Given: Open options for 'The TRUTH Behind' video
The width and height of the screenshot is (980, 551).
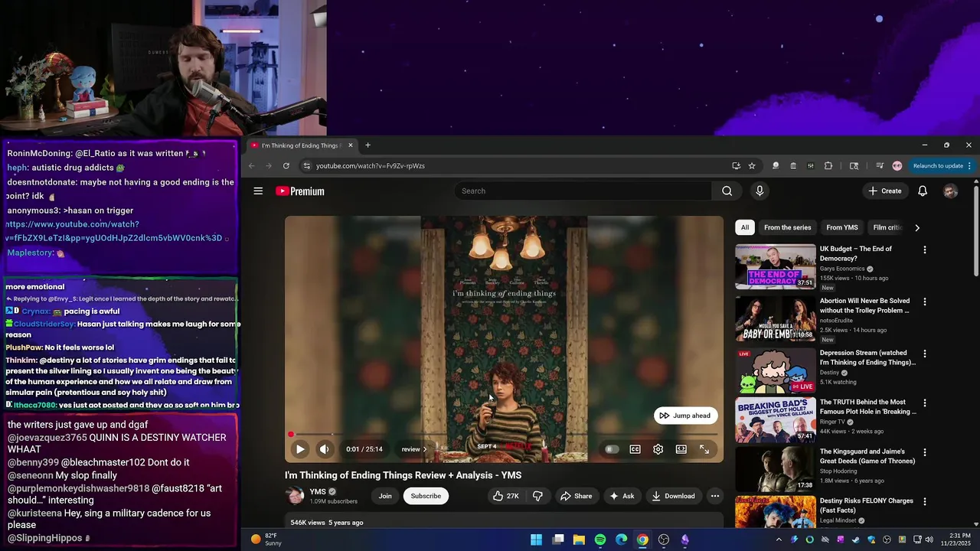Looking at the screenshot, I should coord(924,403).
